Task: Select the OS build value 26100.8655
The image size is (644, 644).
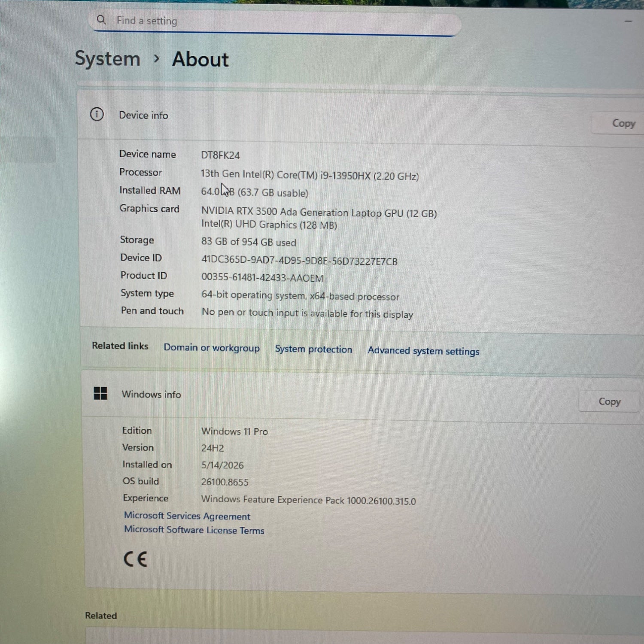Action: [225, 482]
